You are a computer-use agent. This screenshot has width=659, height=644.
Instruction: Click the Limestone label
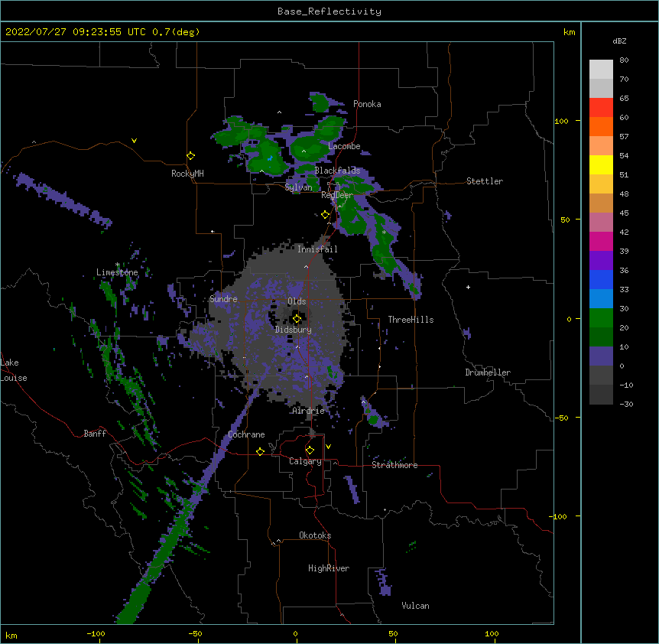click(x=117, y=272)
